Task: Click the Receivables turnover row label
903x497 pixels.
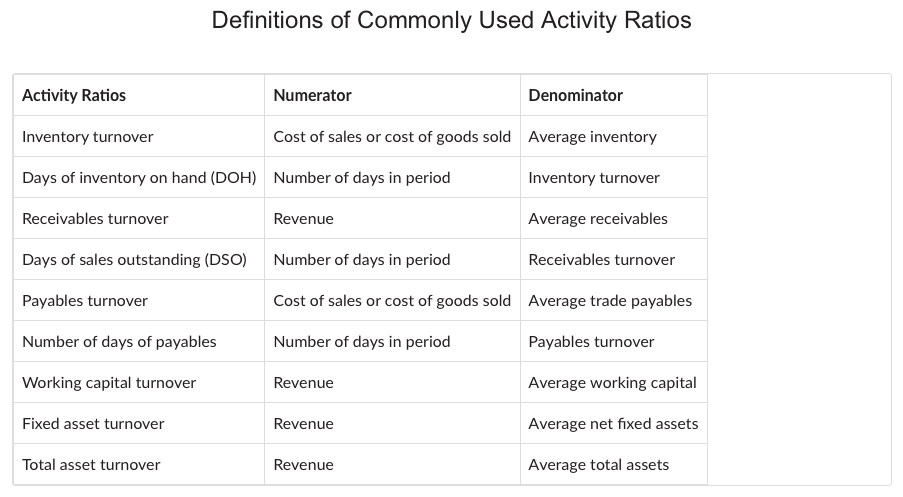Action: [x=95, y=219]
